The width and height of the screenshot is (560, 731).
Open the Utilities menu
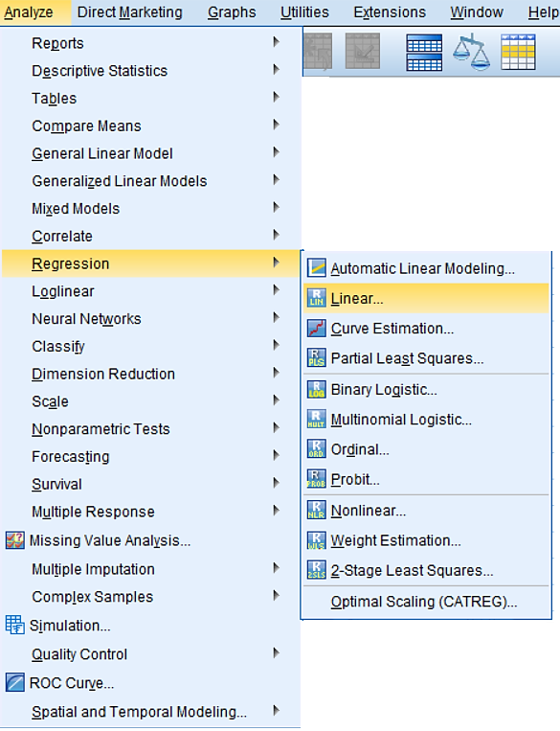tap(304, 12)
